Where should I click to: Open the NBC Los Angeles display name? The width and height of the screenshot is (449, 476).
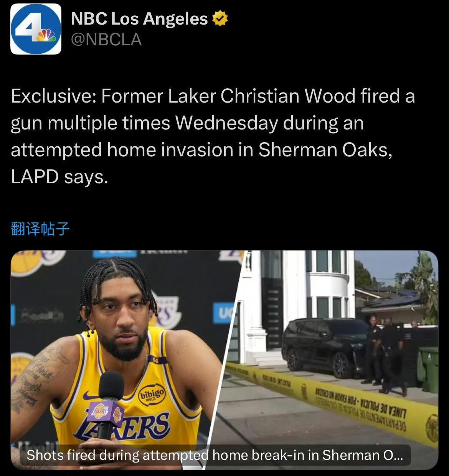pyautogui.click(x=139, y=19)
